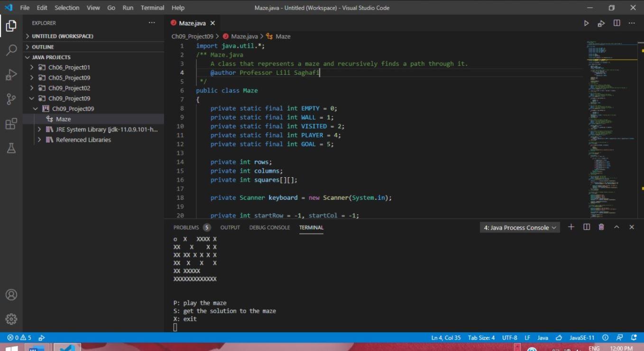The width and height of the screenshot is (644, 351).
Task: Kill the terminal with trash icon
Action: [x=601, y=227]
